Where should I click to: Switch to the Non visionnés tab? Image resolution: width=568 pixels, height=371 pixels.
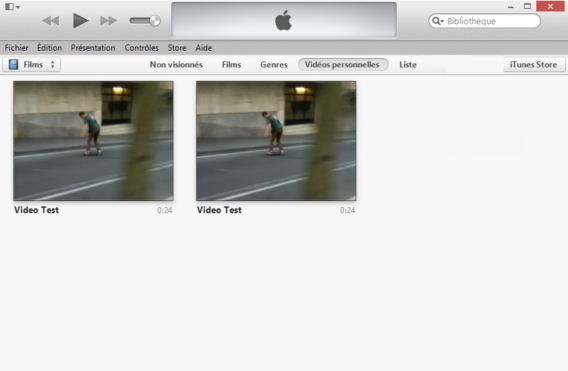click(x=176, y=64)
